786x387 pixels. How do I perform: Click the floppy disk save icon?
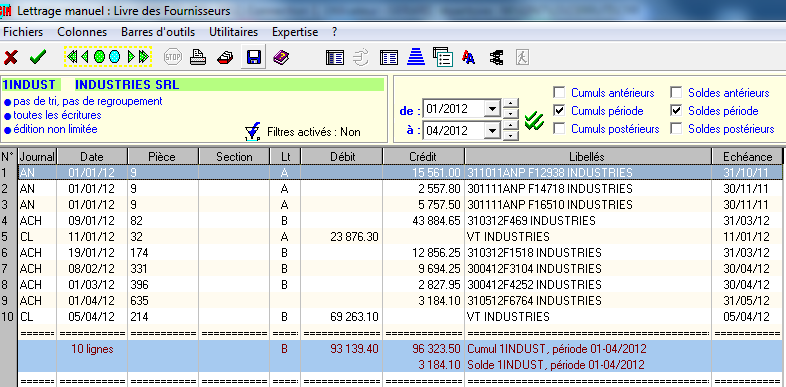click(x=254, y=57)
